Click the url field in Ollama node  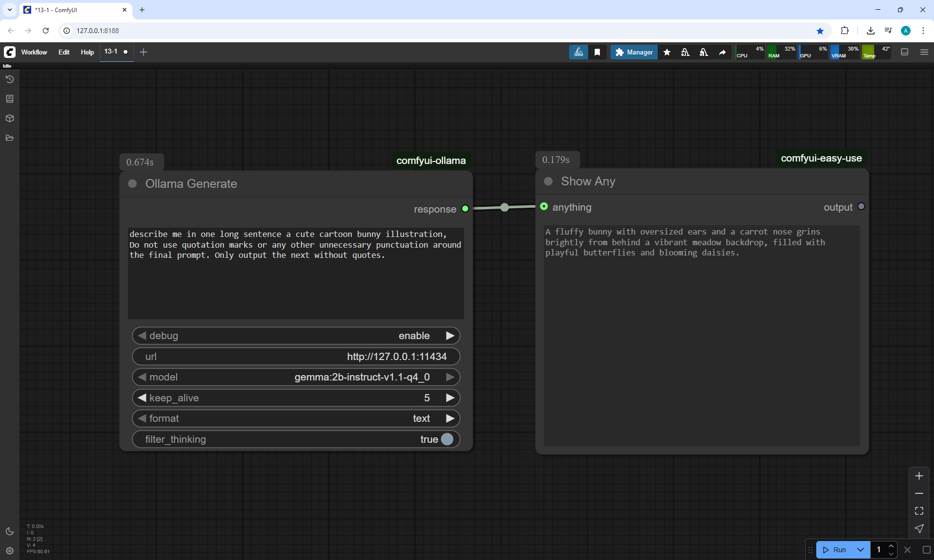[x=296, y=357]
